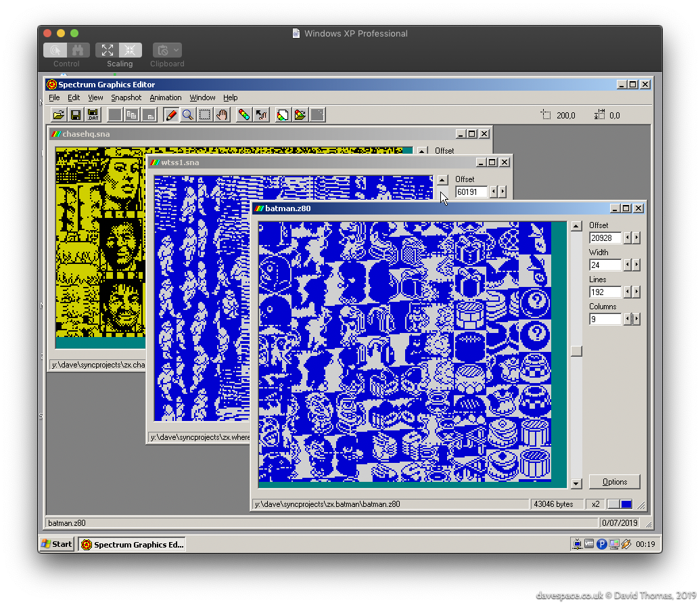Increase wtss1.sna Offset with right arrow
Screen dimensions: 700x603
point(503,192)
